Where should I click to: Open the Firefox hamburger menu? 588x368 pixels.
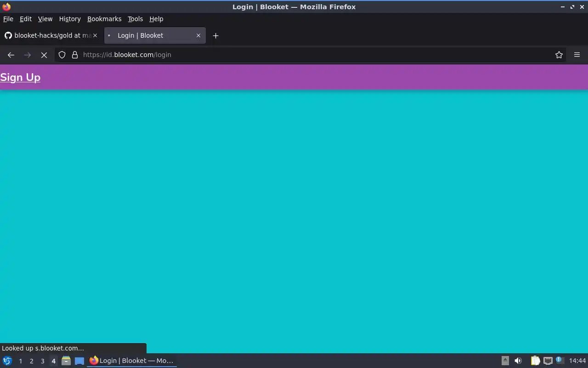pos(577,55)
